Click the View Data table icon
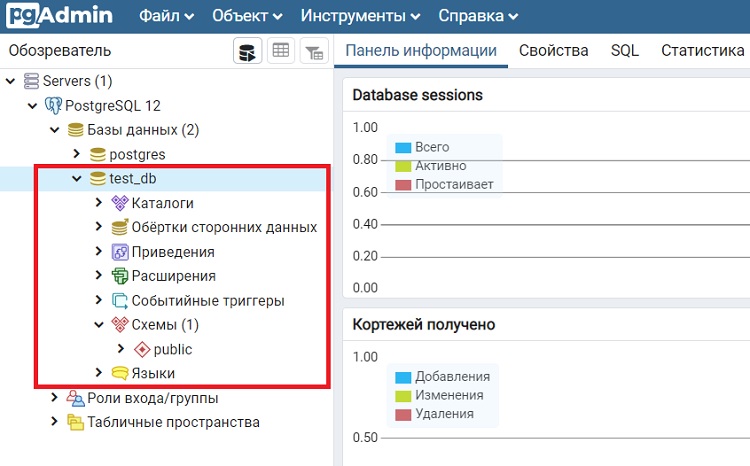The width and height of the screenshot is (750, 466). pos(281,51)
